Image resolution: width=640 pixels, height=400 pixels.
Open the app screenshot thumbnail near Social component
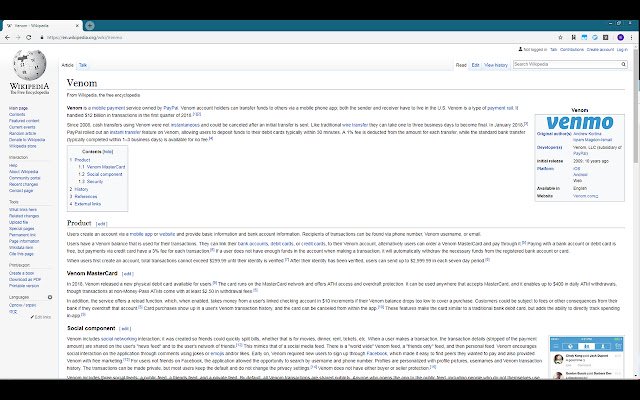click(586, 358)
